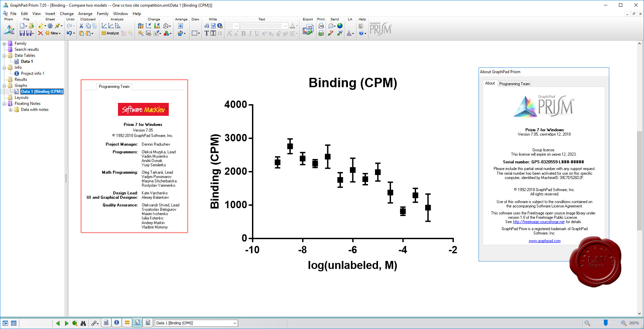Click the Paste clipboard icon
Screen dimensions: 644x329
(81, 33)
